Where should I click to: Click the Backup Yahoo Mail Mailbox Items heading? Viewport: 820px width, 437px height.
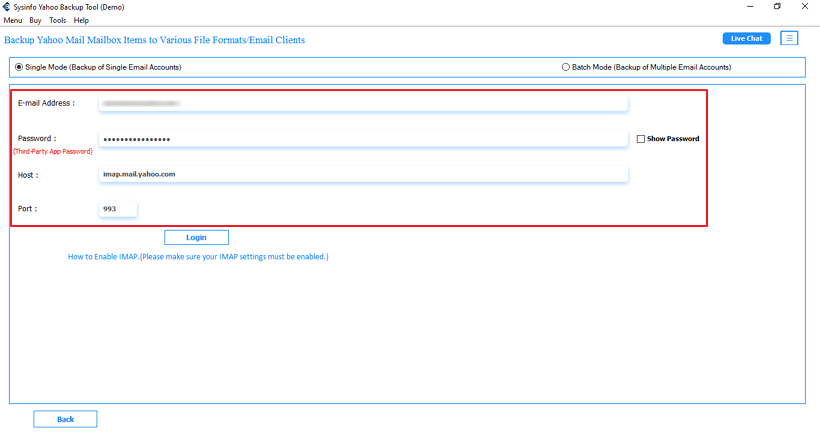coord(154,40)
